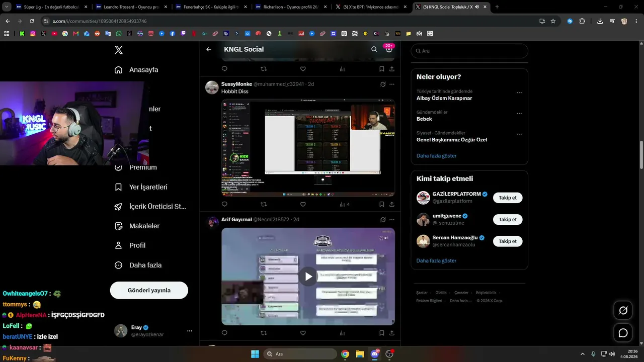The height and width of the screenshot is (362, 644).
Task: Open the floating Grok button
Action: point(623,310)
